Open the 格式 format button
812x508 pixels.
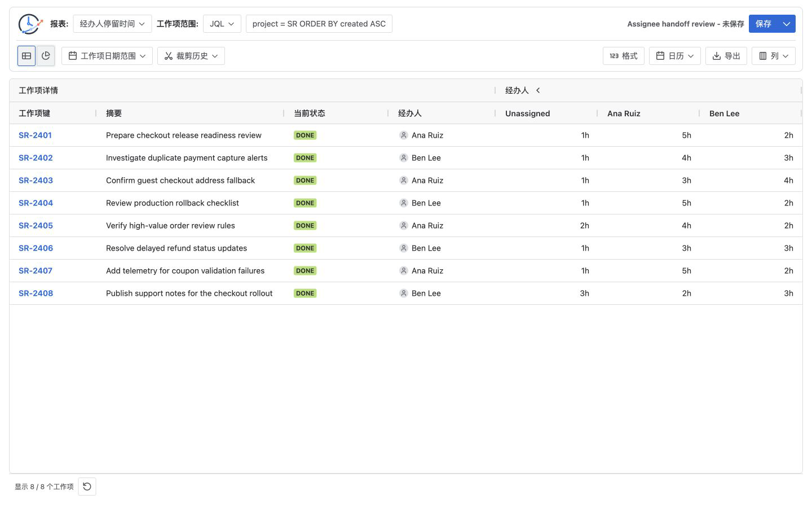pyautogui.click(x=624, y=56)
